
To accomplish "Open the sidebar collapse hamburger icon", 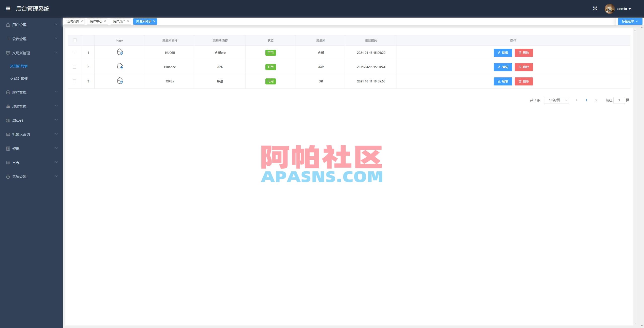I will pyautogui.click(x=8, y=9).
